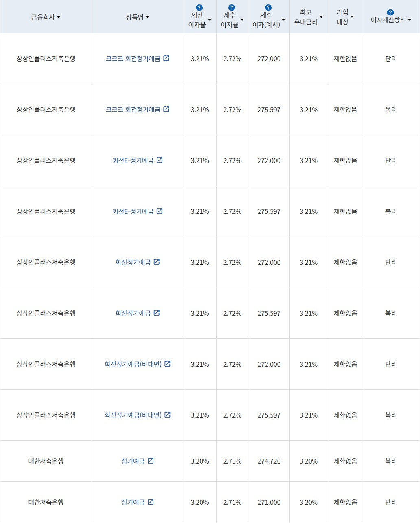Open the 금융회사 sort dropdown arrow
This screenshot has height=523, width=420.
pyautogui.click(x=59, y=17)
